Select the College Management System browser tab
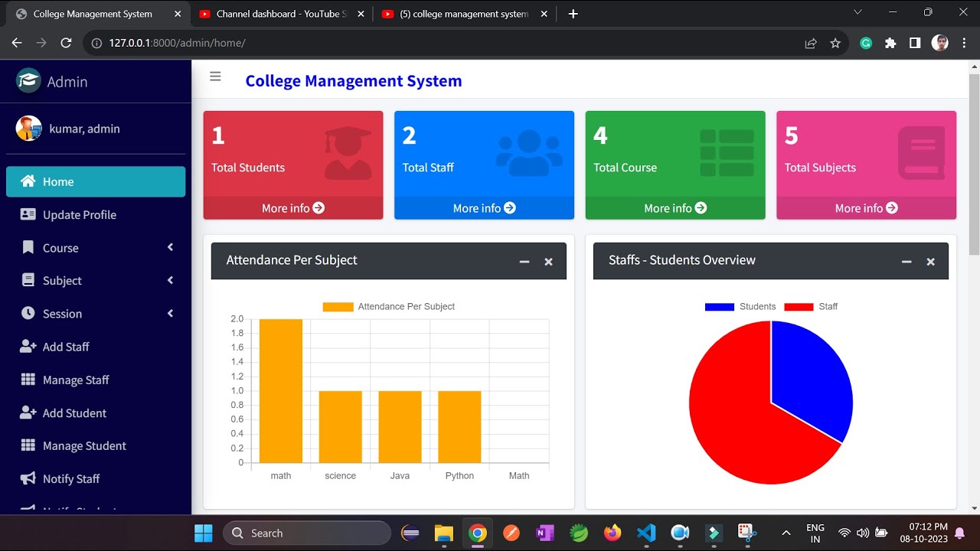 click(x=92, y=13)
